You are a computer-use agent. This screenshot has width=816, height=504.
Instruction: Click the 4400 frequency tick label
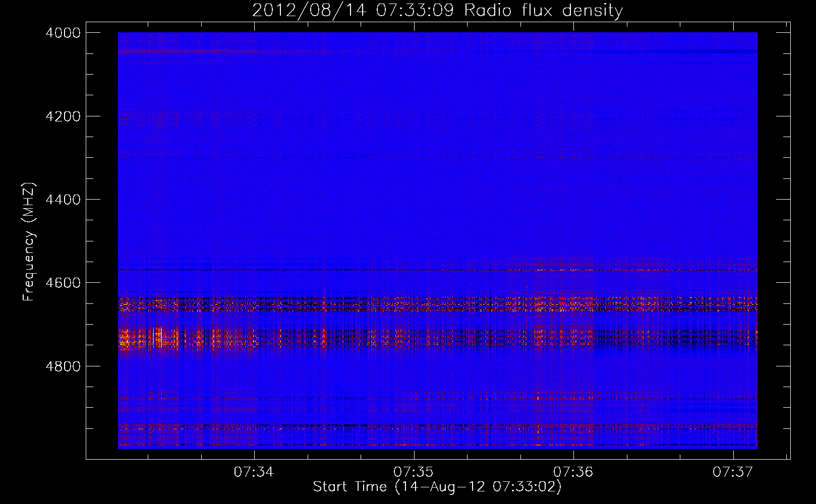[x=63, y=200]
